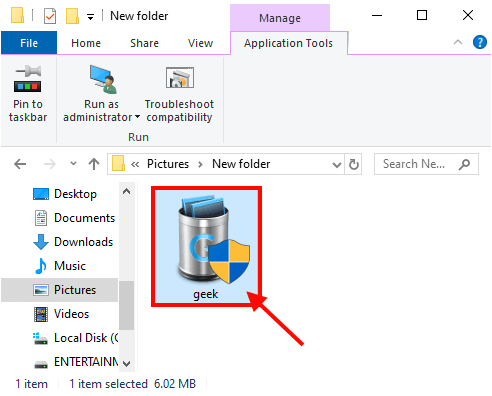
Task: Click Quick Access properties checkmark icon
Action: [50, 16]
